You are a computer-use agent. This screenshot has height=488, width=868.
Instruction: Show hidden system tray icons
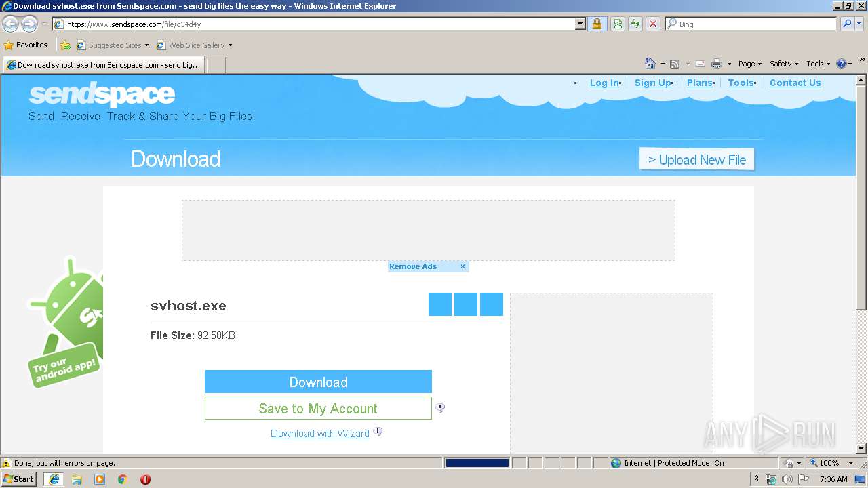point(756,479)
